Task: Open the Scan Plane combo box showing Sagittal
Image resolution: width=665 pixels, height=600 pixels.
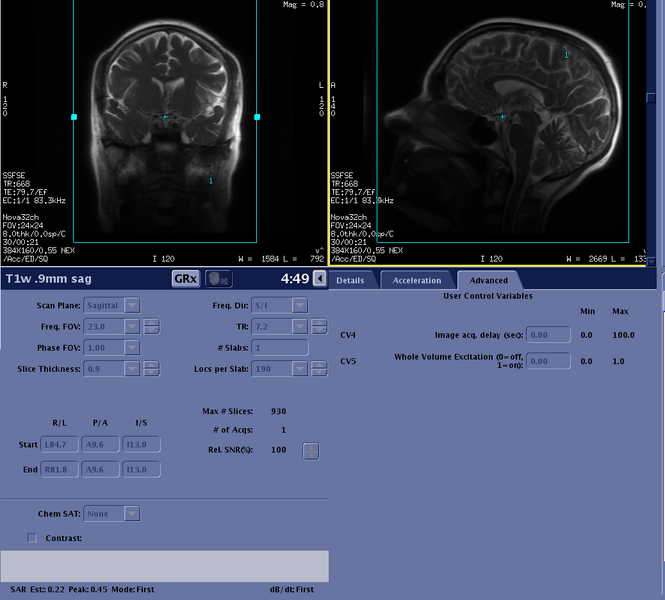Action: 112,305
